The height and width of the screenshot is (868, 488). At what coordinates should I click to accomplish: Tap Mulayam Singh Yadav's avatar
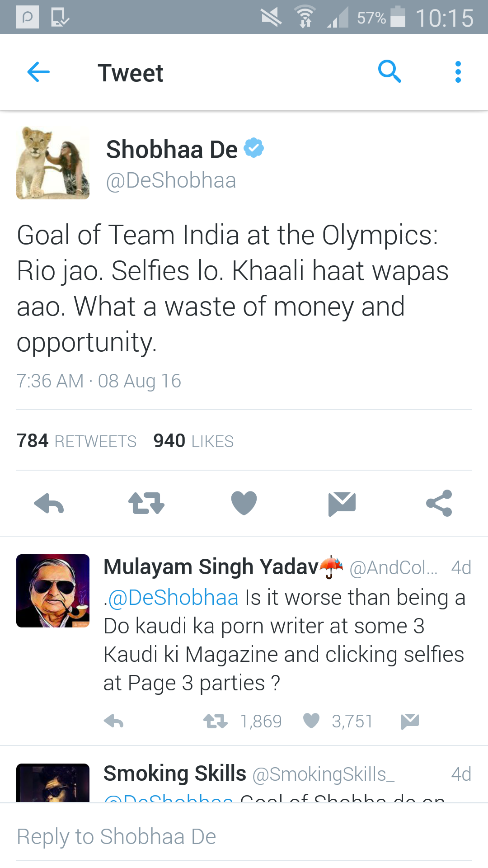click(x=53, y=591)
